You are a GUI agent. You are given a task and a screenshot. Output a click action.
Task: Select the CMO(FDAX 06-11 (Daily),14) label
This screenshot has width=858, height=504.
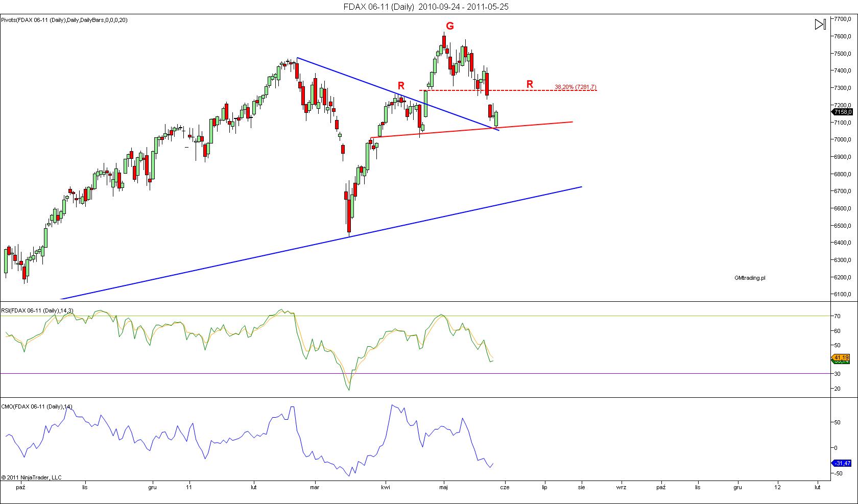point(37,406)
